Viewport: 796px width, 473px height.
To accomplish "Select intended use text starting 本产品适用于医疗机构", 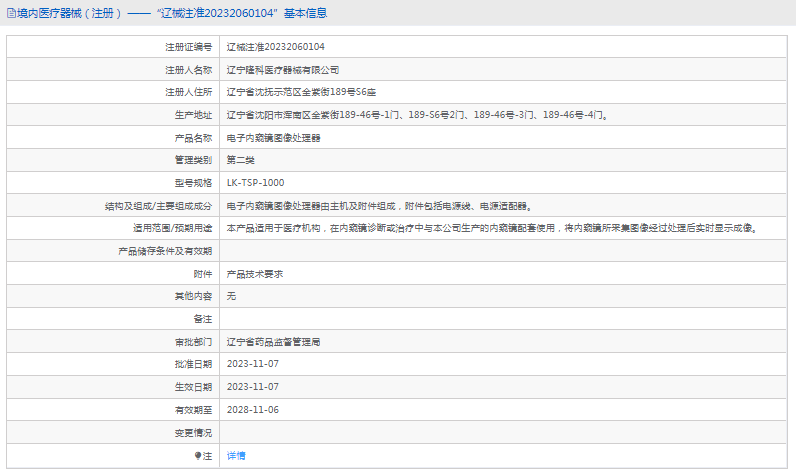I will (493, 228).
